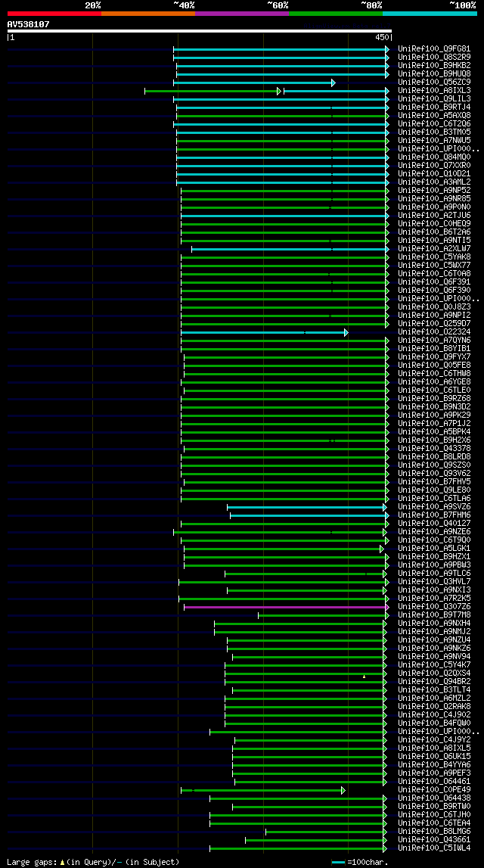Select hit label UniRef100_Q40127
Image resolution: width=484 pixels, height=868 pixels.
click(434, 524)
